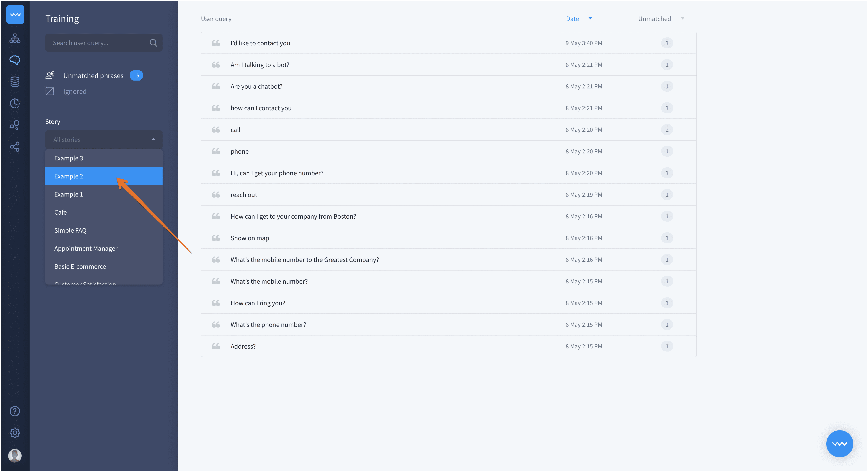Select Example 3 from story list

pyautogui.click(x=104, y=158)
